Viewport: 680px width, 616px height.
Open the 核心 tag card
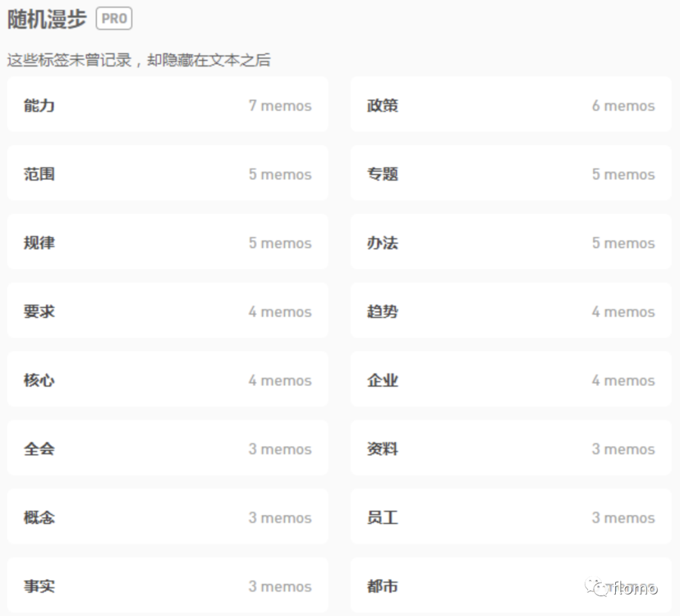167,379
